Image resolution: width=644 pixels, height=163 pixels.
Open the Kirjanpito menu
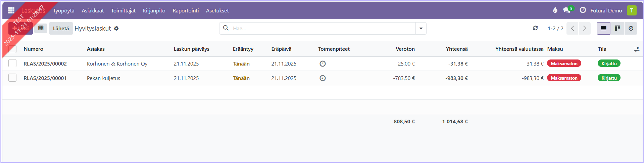coord(154,10)
